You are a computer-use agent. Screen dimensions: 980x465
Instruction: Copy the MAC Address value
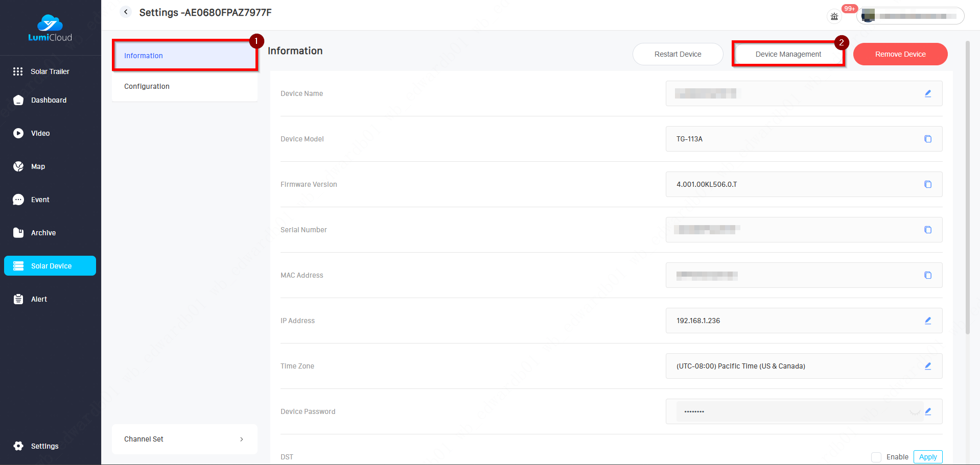pos(928,275)
